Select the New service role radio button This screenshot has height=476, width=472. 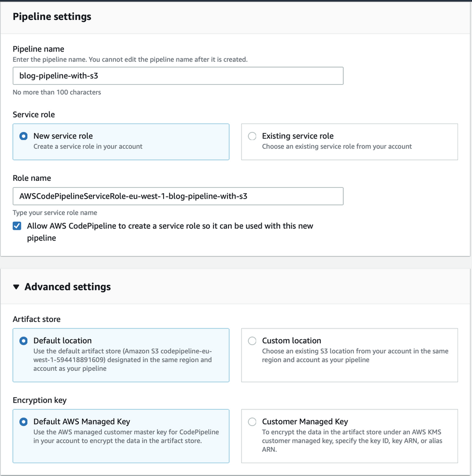24,136
